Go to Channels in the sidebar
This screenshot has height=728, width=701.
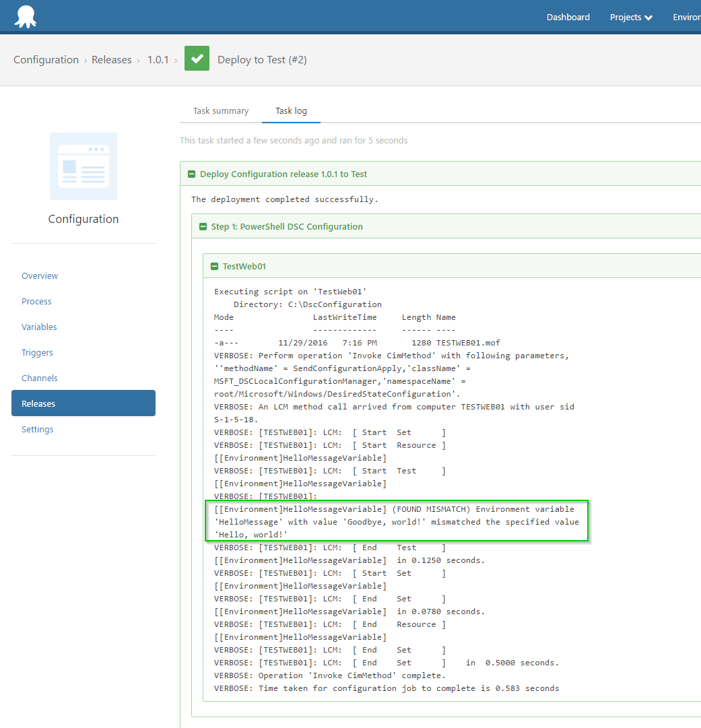point(40,378)
